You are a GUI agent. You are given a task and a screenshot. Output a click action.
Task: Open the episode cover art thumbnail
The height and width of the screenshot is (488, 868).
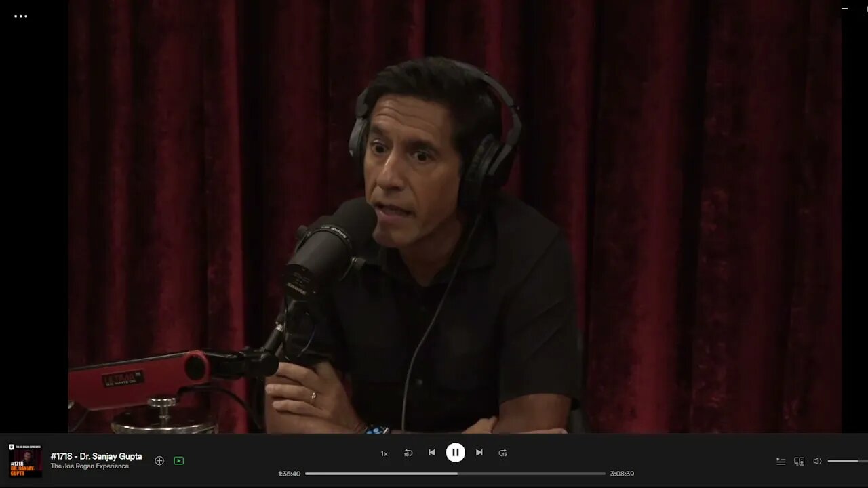[x=25, y=461]
